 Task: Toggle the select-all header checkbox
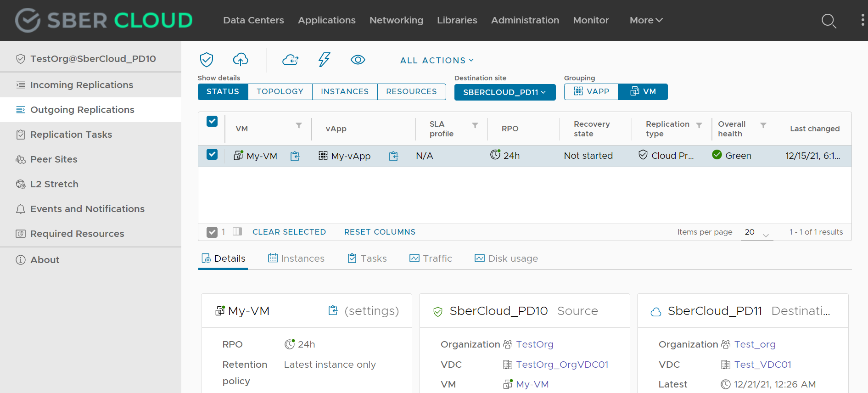(212, 121)
